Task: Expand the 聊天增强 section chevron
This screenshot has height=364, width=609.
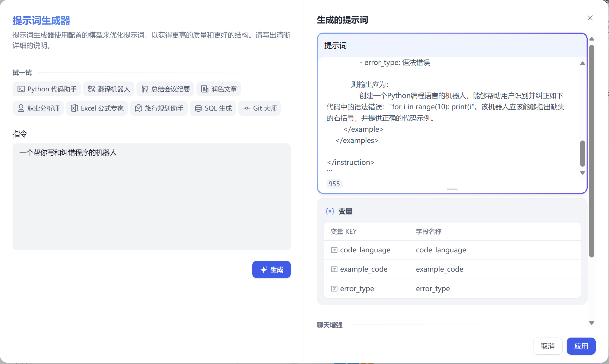Action: [x=591, y=323]
